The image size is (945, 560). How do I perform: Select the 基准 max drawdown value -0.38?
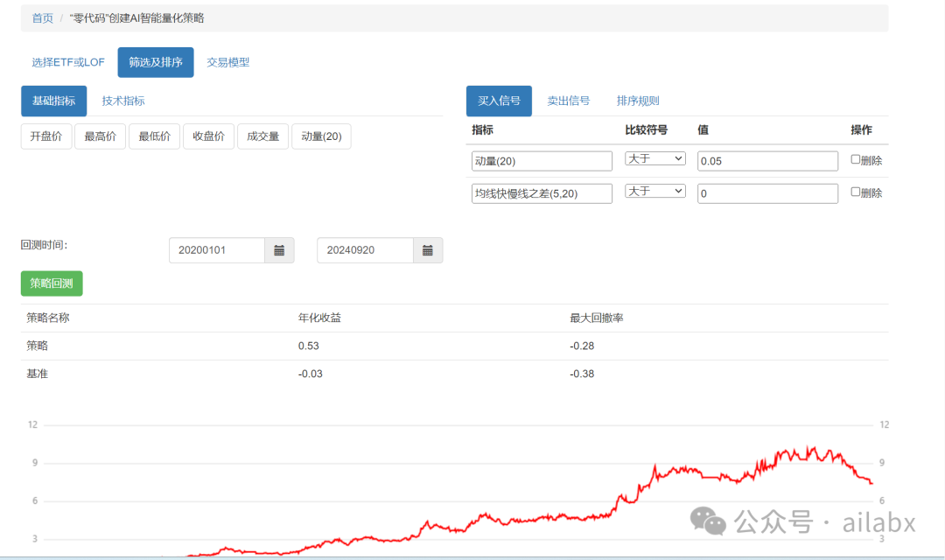pyautogui.click(x=582, y=374)
